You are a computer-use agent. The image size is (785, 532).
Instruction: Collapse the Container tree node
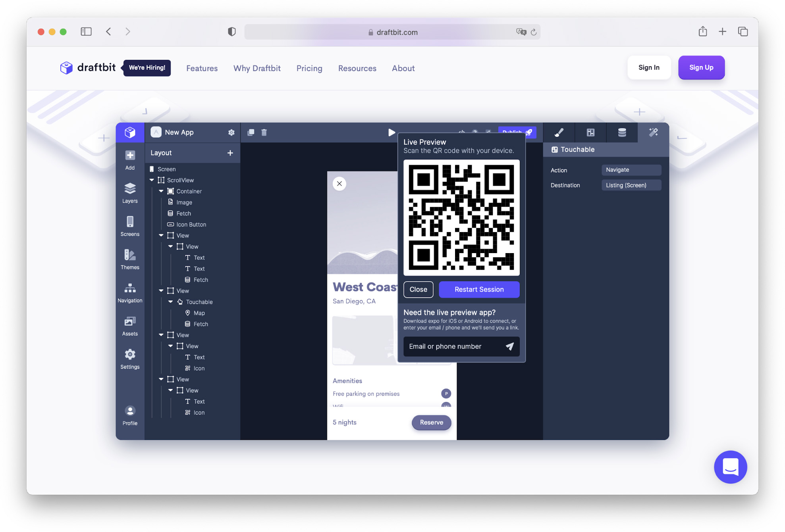[x=161, y=191]
